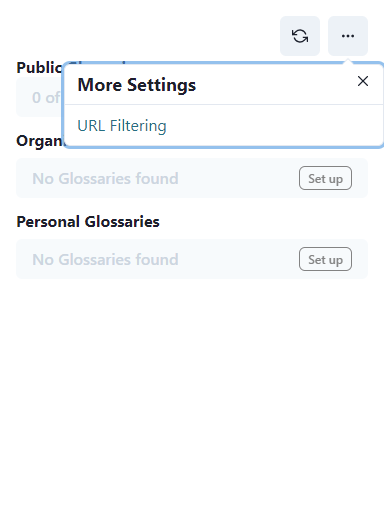Select the Organization 'No Glossaries found' box
Viewport: 384px width, 512px height.
coord(192,178)
